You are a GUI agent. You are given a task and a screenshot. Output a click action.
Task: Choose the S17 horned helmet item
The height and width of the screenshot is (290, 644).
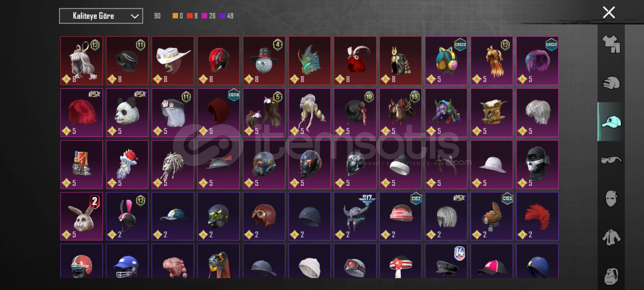tap(355, 216)
